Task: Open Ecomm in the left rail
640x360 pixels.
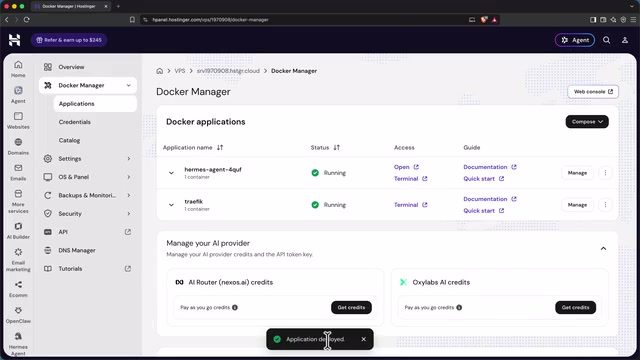Action: pos(18,289)
